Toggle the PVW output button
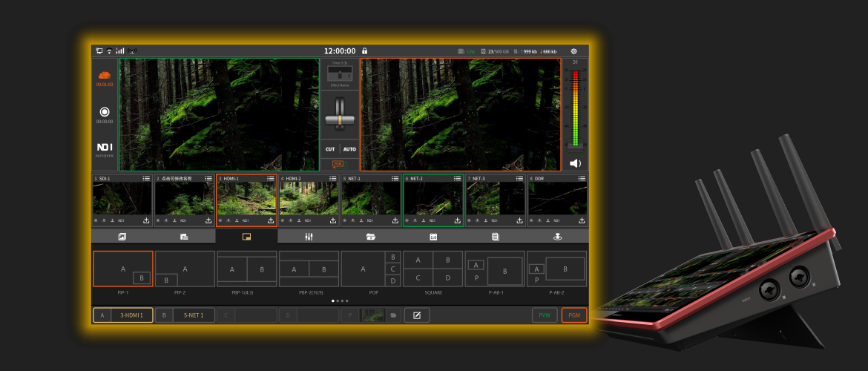 545,315
